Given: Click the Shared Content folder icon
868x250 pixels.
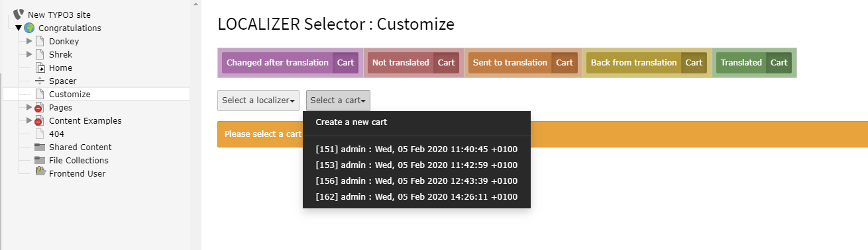Looking at the screenshot, I should 40,147.
